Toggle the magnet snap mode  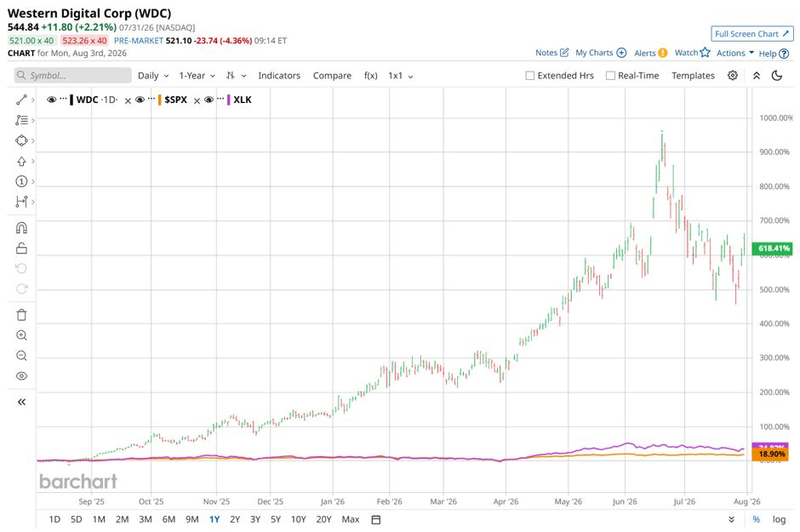(x=21, y=228)
